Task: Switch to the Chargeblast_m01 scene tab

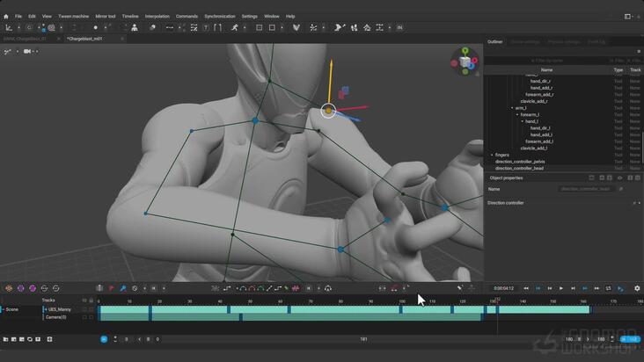Action: point(84,39)
